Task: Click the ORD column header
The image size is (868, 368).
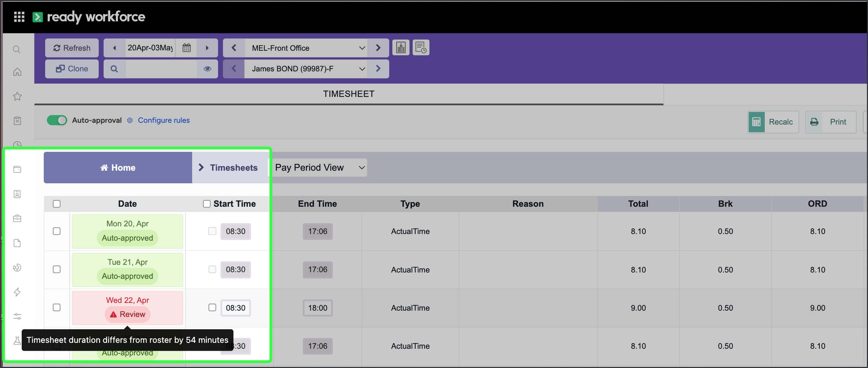Action: tap(818, 204)
